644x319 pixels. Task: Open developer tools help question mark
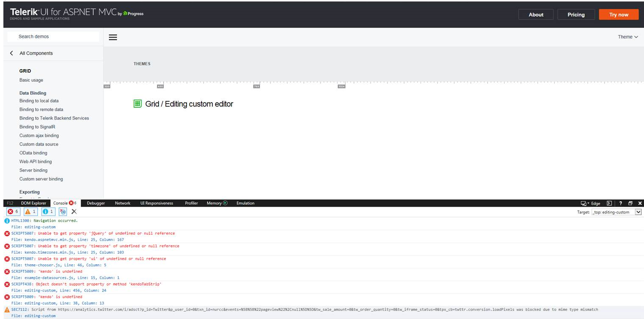(621, 204)
